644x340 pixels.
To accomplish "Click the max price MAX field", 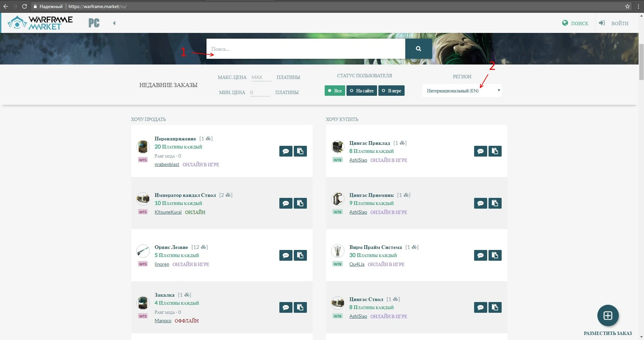I will [262, 77].
